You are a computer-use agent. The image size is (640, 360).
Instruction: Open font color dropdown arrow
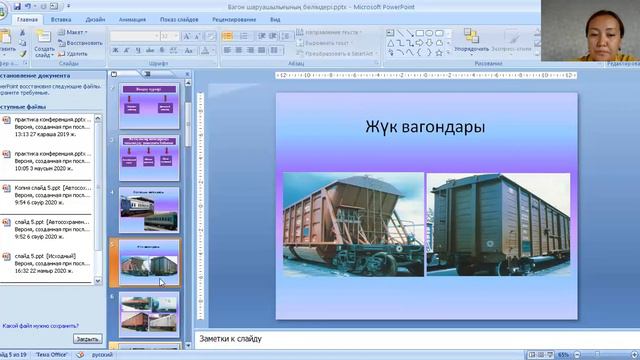pyautogui.click(x=213, y=50)
